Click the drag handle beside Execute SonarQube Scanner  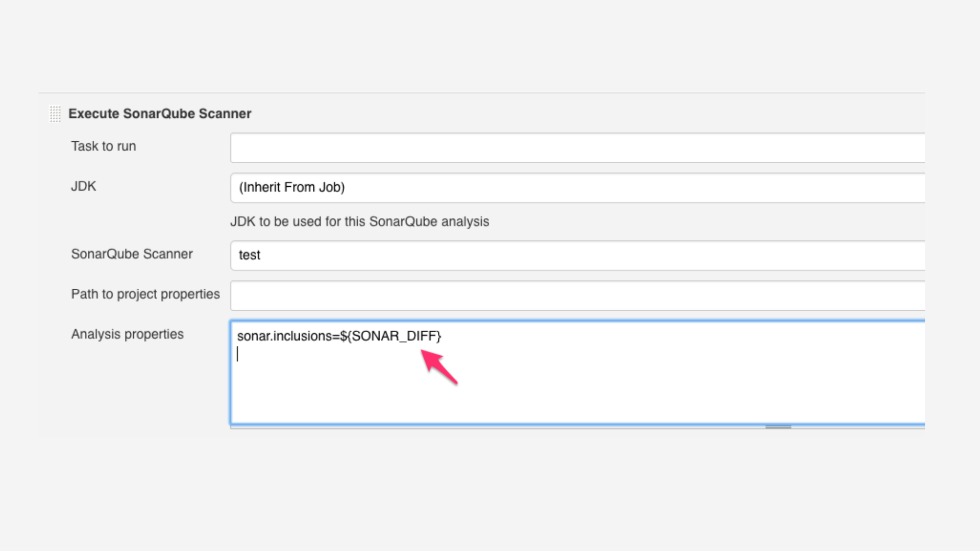pyautogui.click(x=55, y=114)
